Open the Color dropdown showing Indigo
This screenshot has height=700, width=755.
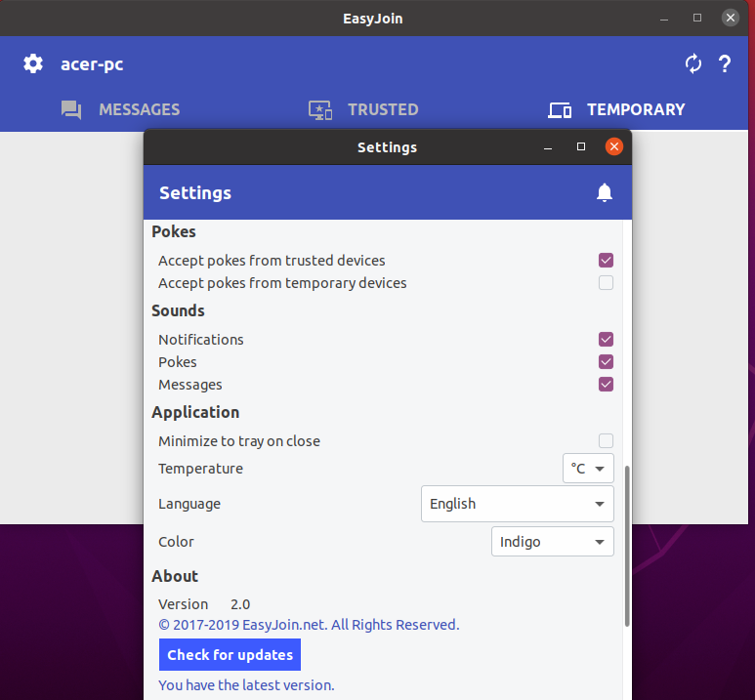[x=553, y=542]
